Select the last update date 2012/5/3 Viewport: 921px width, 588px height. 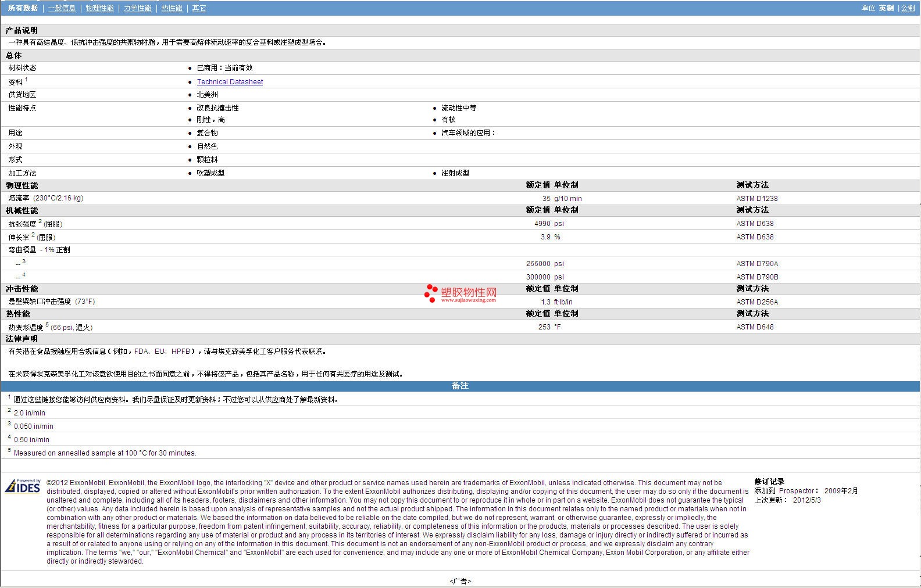[807, 500]
